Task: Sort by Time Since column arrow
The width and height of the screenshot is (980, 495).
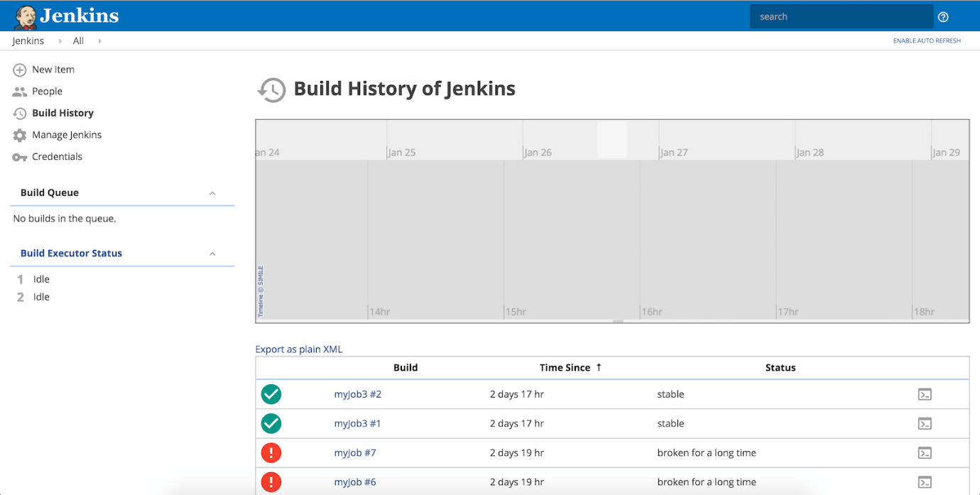Action: point(599,367)
